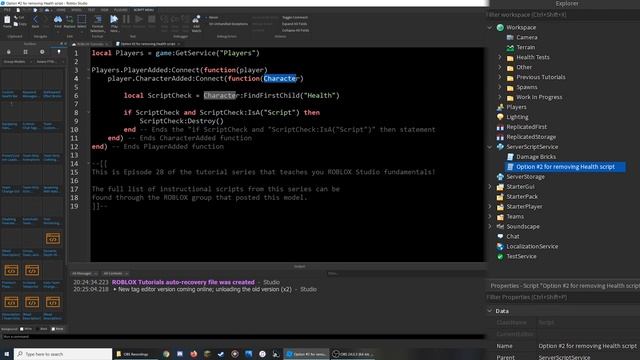Viewport: 640px width, 360px height.
Task: Expand the Previous Tutorials folder
Action: (x=500, y=77)
